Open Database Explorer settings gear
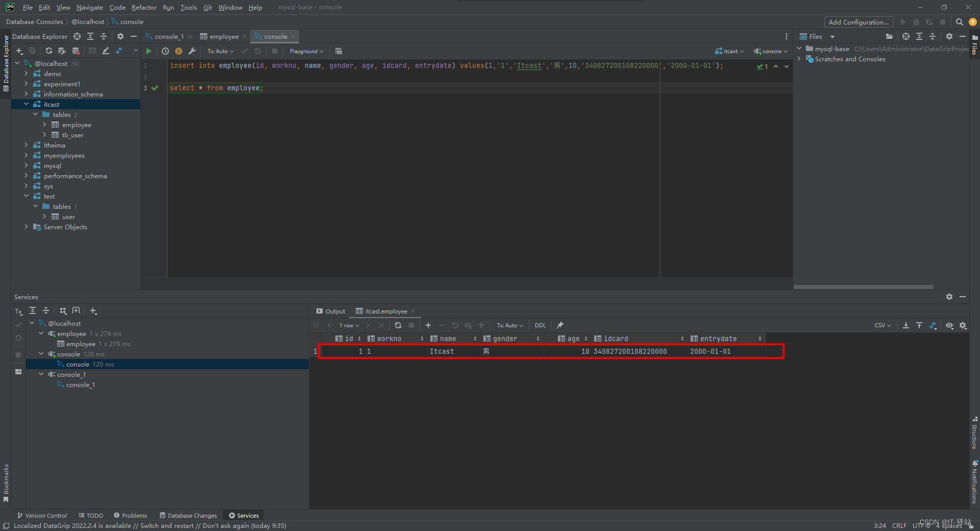The width and height of the screenshot is (980, 531). tap(120, 36)
